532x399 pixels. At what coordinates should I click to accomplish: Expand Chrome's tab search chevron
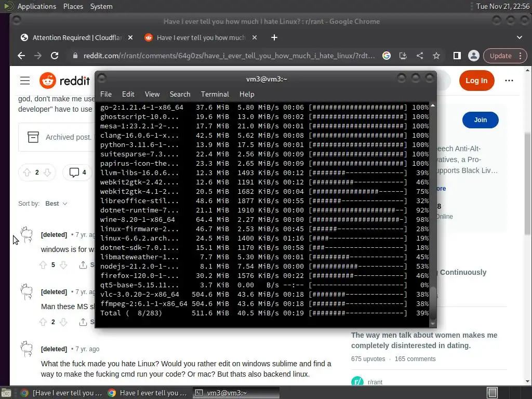click(520, 37)
